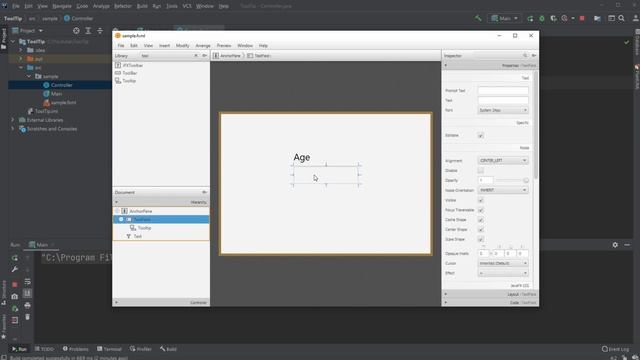Viewport: 640px width, 360px height.
Task: Select AnchorPane in the Hierarchy tree
Action: click(x=140, y=211)
